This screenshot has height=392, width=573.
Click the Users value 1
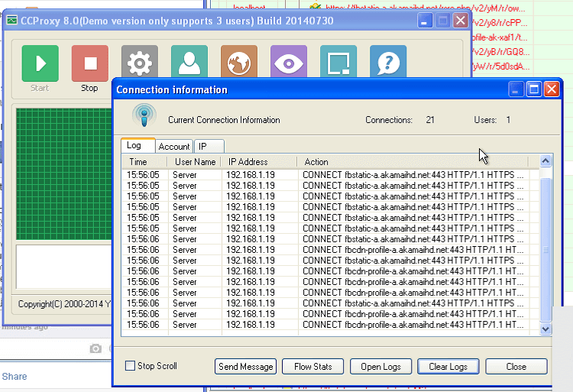508,120
